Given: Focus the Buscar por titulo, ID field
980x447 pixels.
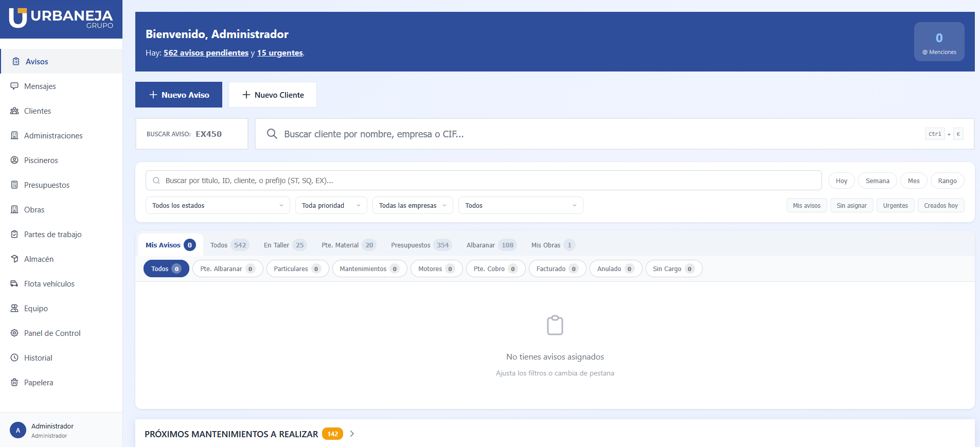Looking at the screenshot, I should click(484, 181).
